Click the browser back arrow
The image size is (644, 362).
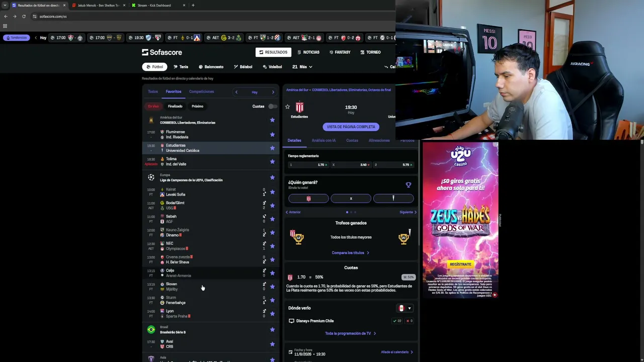pos(6,16)
